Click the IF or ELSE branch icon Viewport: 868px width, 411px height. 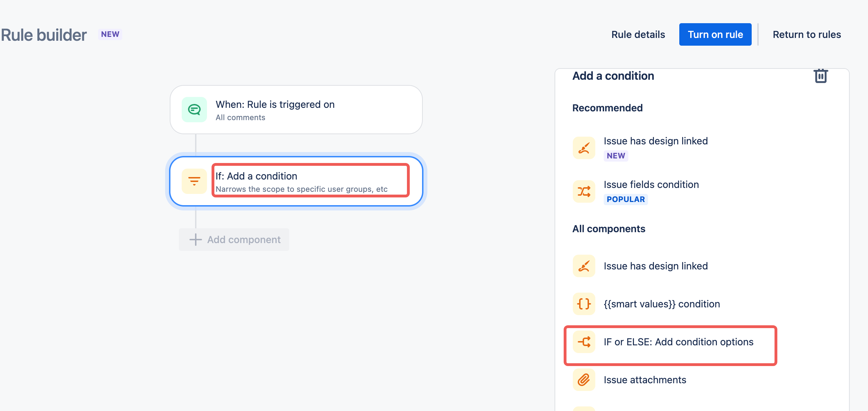click(x=584, y=342)
